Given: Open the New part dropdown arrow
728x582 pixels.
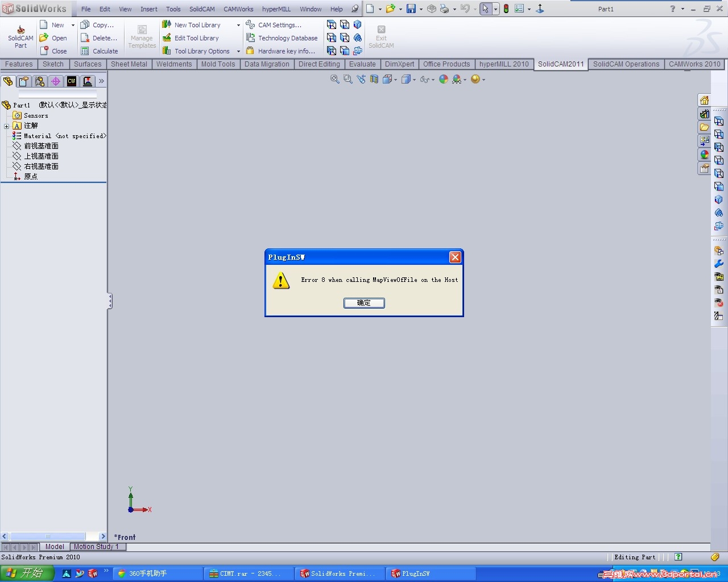Looking at the screenshot, I should click(x=73, y=25).
